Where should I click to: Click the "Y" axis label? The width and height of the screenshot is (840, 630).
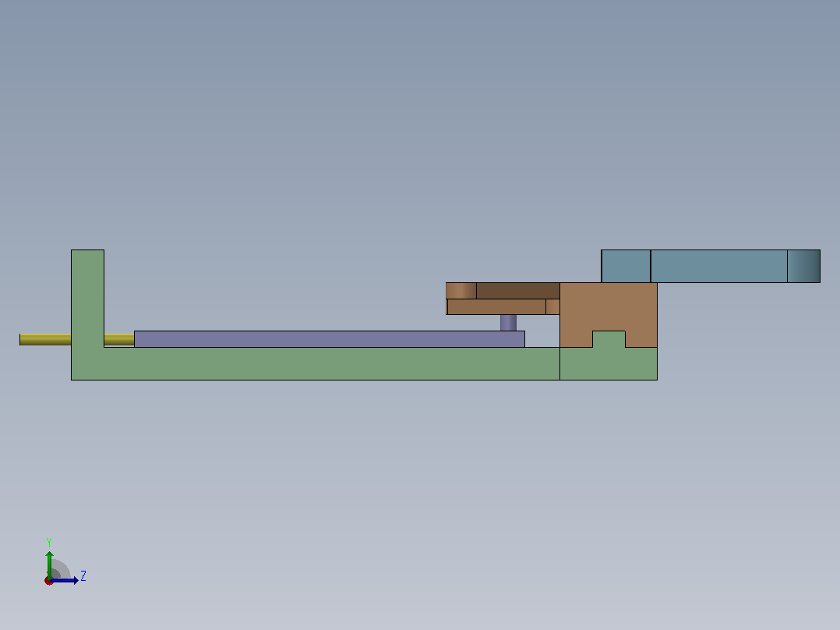49,542
